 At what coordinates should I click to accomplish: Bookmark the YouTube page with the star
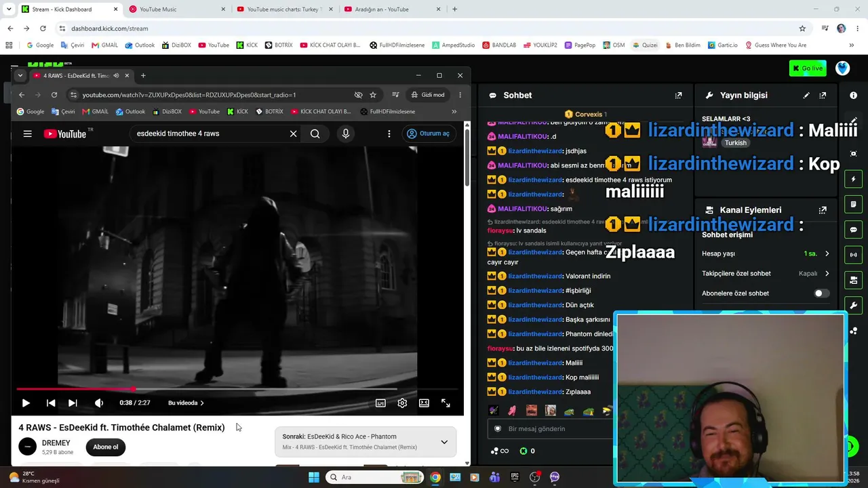click(373, 95)
